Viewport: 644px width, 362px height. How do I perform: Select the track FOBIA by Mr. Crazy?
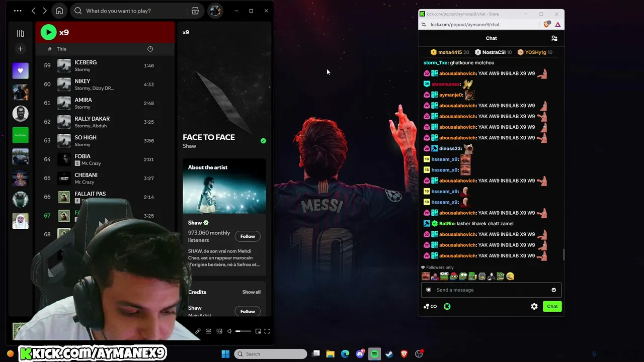[x=105, y=159]
